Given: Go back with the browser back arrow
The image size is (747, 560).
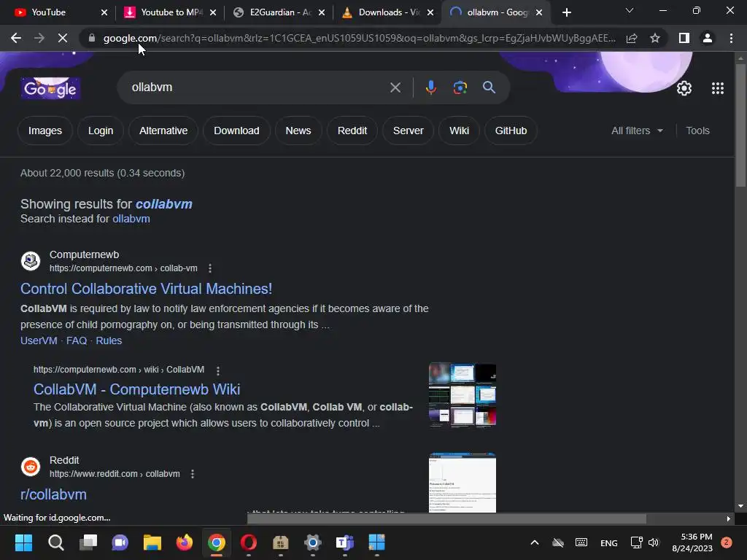Looking at the screenshot, I should [16, 38].
